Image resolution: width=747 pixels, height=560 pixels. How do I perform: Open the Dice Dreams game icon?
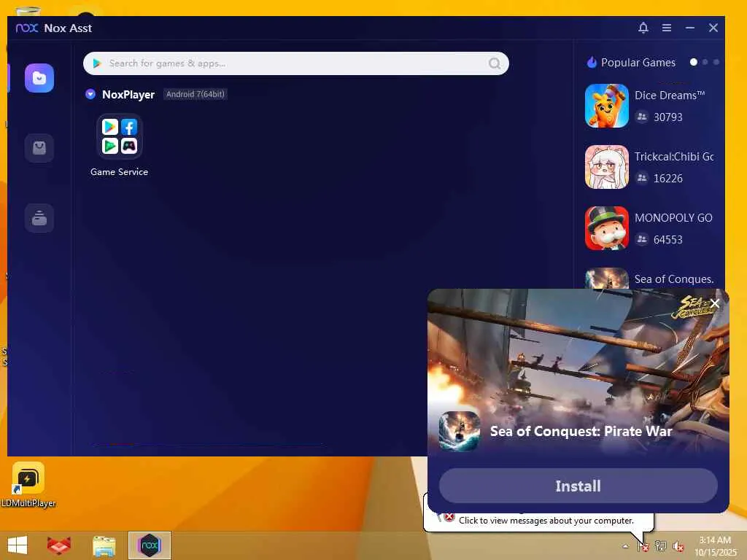pyautogui.click(x=607, y=106)
